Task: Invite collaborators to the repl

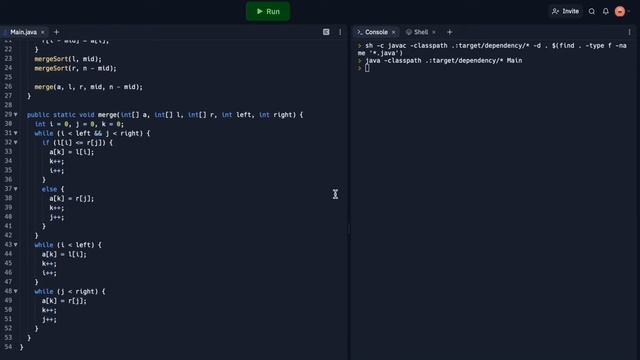Action: (x=565, y=11)
